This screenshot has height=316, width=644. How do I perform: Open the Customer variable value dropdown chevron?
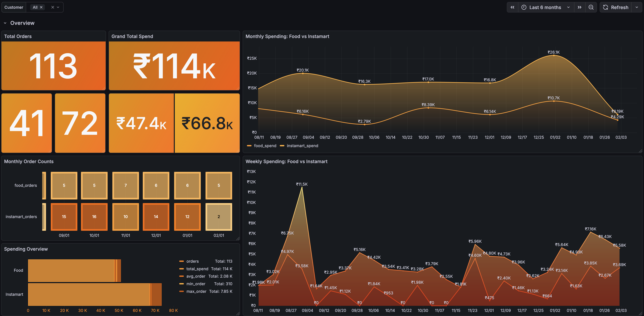pos(58,7)
